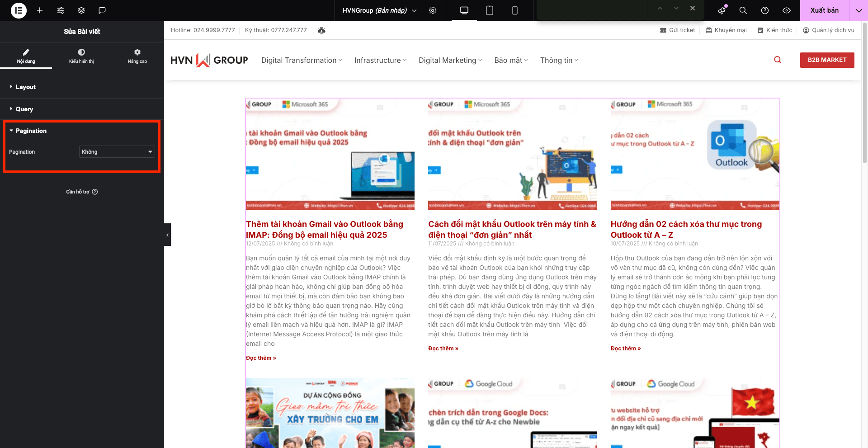This screenshot has width=868, height=448.
Task: Click the Xuất bản publish button
Action: (824, 10)
